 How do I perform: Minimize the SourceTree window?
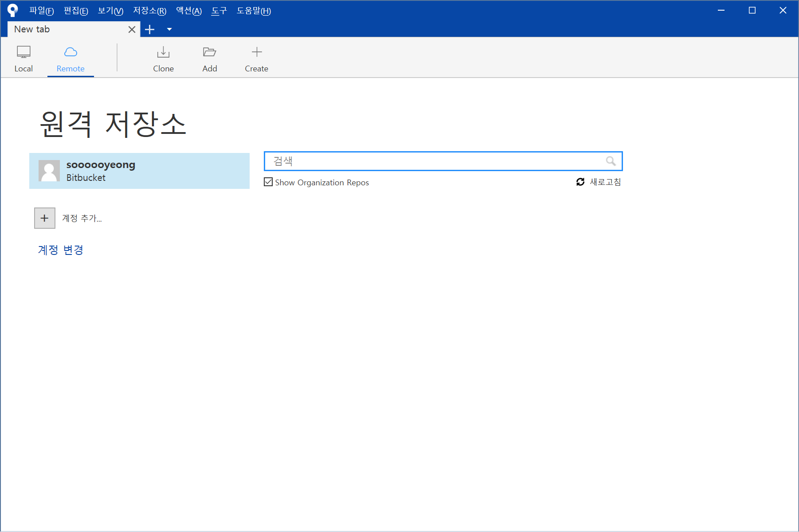pyautogui.click(x=721, y=10)
